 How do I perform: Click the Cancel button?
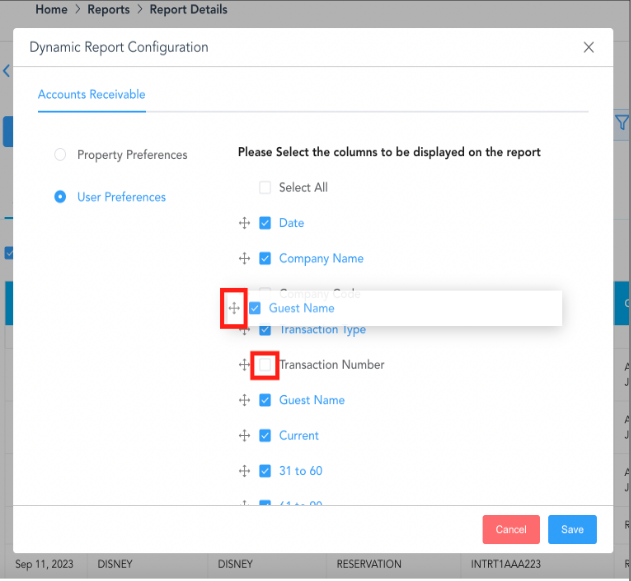510,529
